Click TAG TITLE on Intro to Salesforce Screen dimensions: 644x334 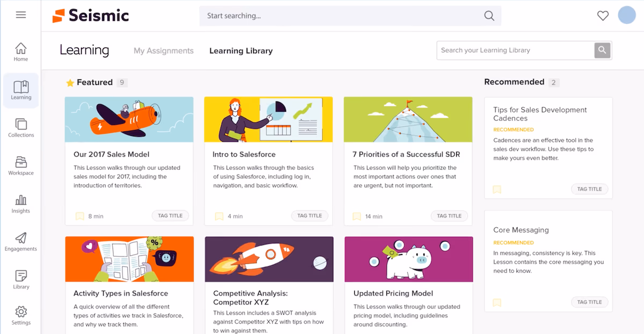click(x=310, y=216)
